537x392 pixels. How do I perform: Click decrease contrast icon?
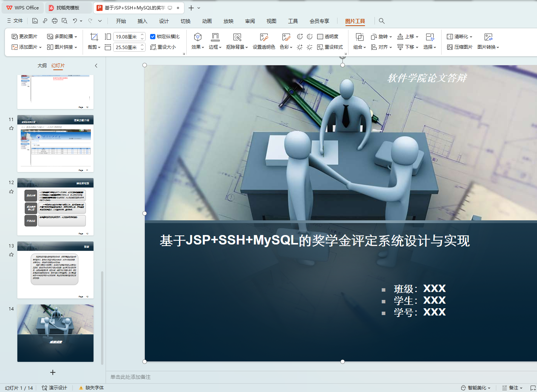[310, 37]
